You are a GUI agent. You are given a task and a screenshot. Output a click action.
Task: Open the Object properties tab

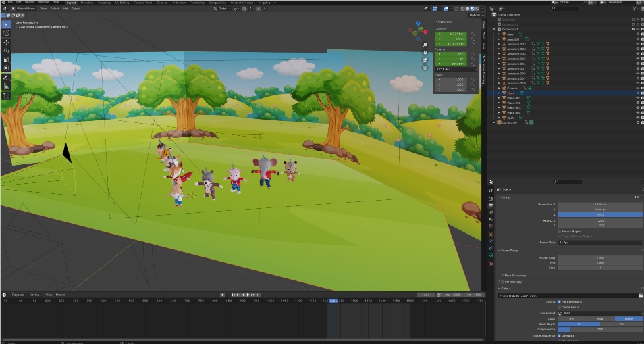tap(491, 235)
